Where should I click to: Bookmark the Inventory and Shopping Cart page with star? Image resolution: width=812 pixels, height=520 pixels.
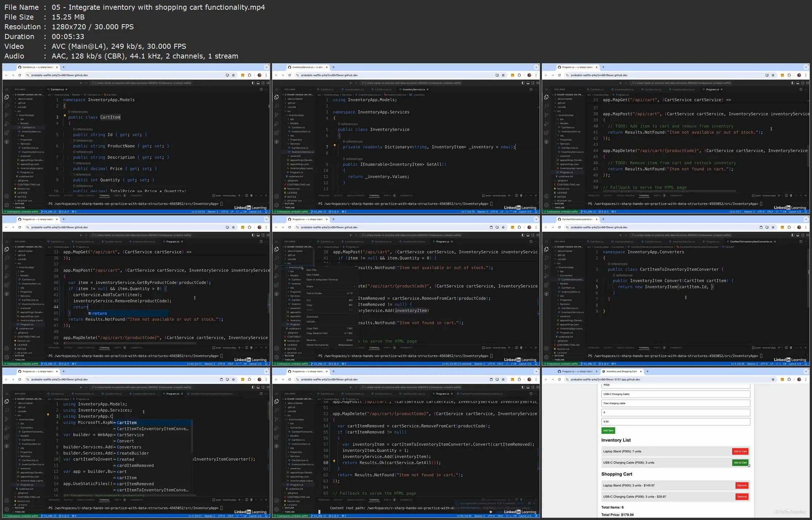point(773,379)
